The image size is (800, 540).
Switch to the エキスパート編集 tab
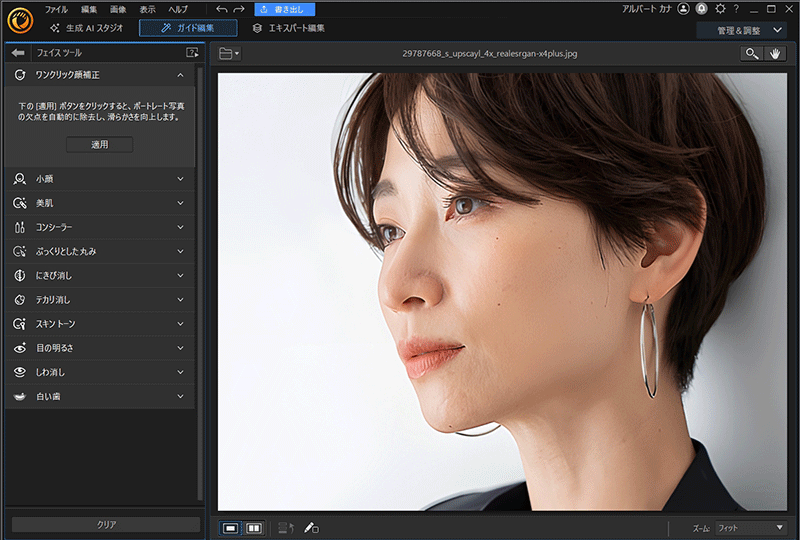289,28
